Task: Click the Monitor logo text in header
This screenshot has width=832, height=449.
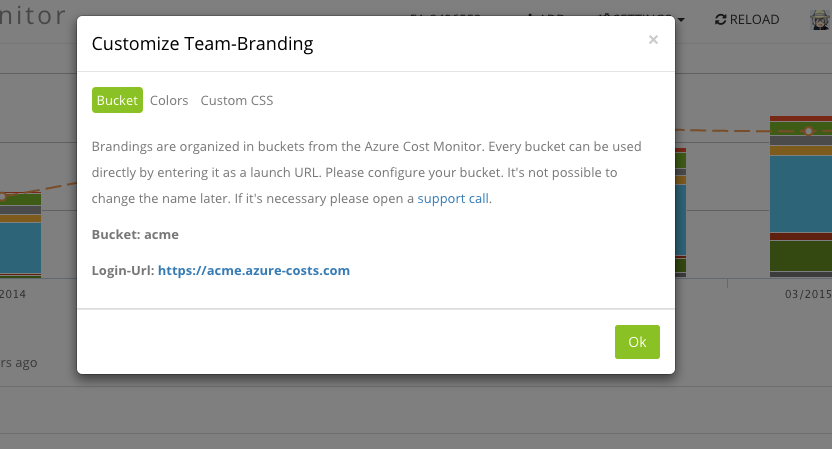Action: (33, 17)
